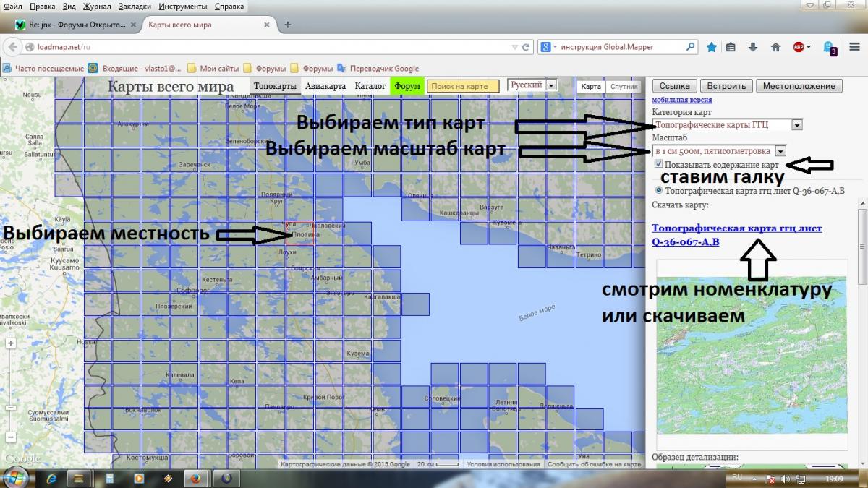Open the Adblock Plus ABP icon
The image size is (868, 488).
tap(799, 47)
